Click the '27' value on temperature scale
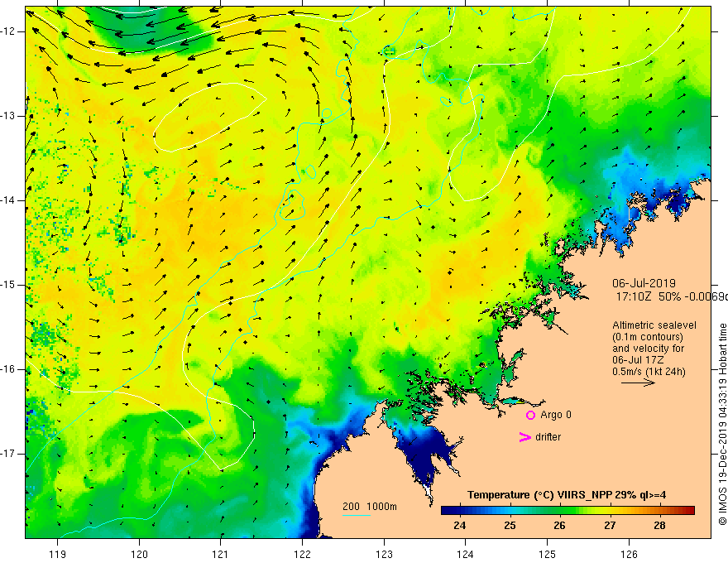Screen dimensions: 728x563 point(610,526)
